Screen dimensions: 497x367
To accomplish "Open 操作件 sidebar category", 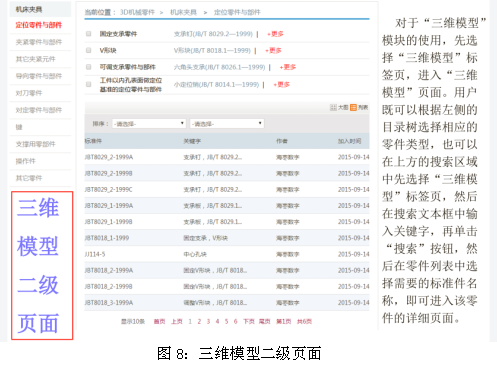I will [x=25, y=161].
